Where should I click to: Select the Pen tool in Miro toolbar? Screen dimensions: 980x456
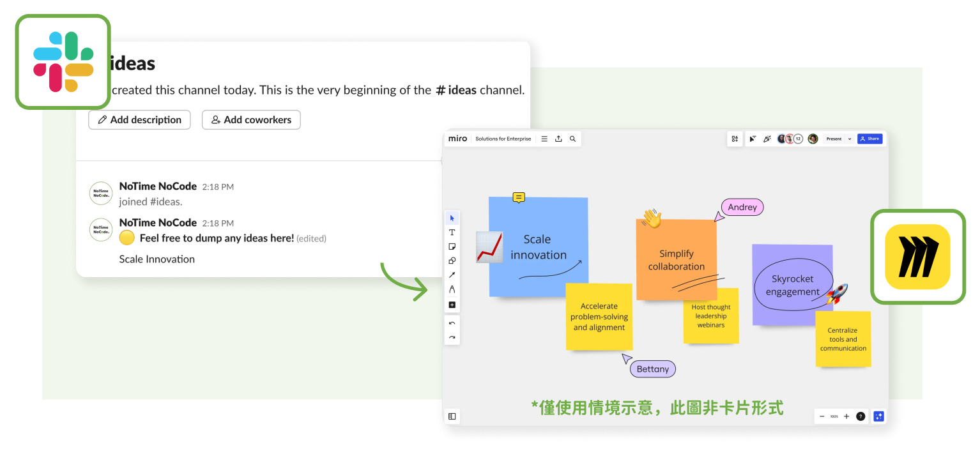tap(452, 290)
